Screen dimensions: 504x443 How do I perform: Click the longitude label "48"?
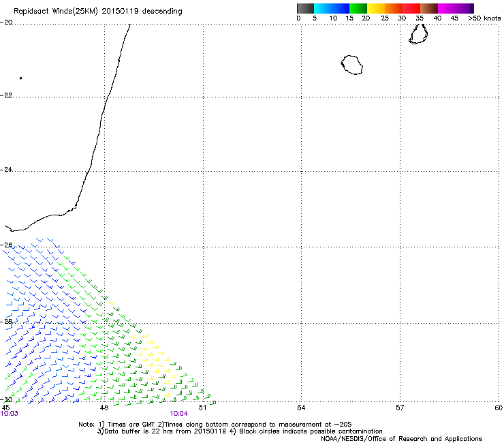[x=104, y=408]
